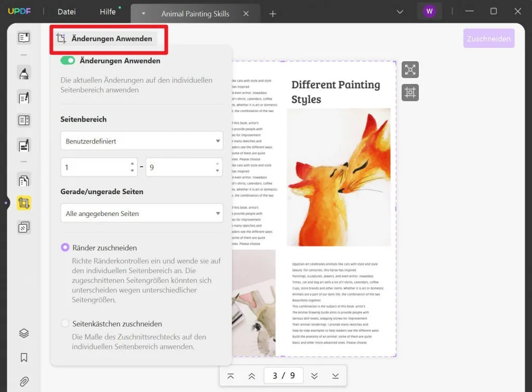Open the Bookmarks panel icon

pos(24,357)
